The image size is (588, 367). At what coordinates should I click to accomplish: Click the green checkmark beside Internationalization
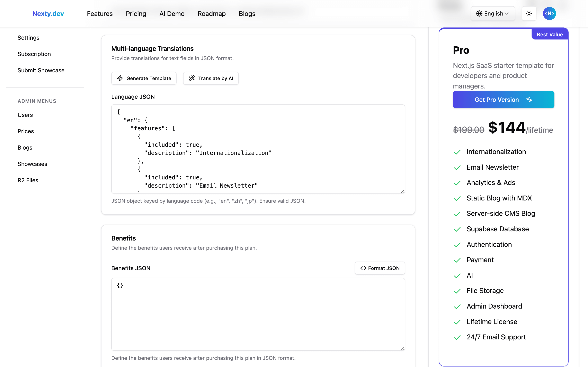pyautogui.click(x=457, y=152)
